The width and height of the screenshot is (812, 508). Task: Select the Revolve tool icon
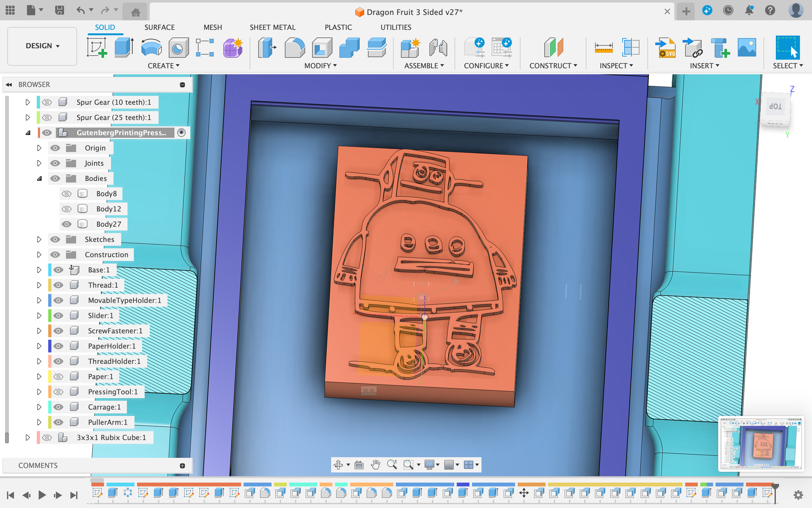click(x=151, y=48)
